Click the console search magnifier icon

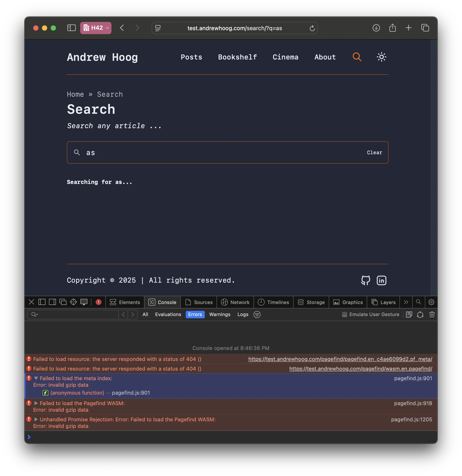pos(418,302)
